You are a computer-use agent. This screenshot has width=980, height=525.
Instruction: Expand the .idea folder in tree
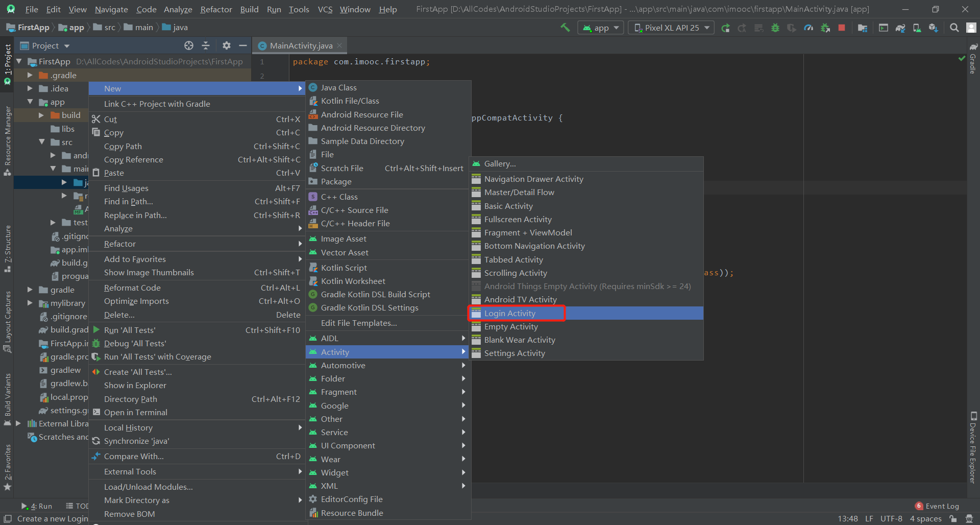click(x=30, y=88)
